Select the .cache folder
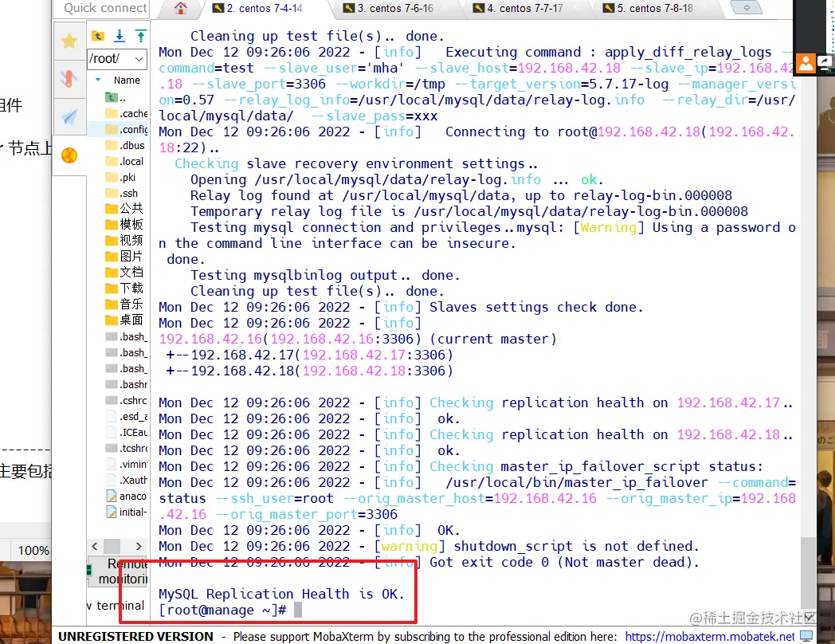Screen dimensions: 835x644 [127, 113]
